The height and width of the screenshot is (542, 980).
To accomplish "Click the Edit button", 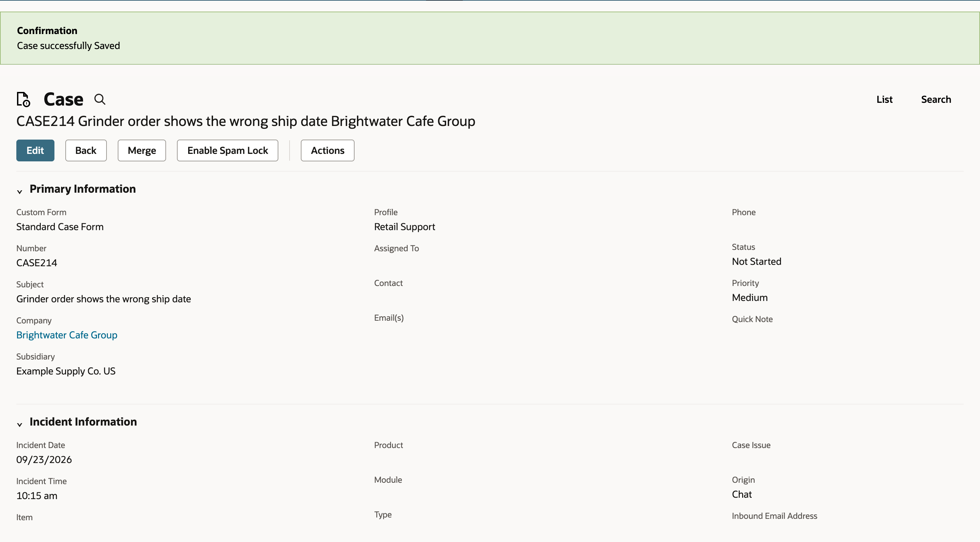I will pyautogui.click(x=35, y=150).
